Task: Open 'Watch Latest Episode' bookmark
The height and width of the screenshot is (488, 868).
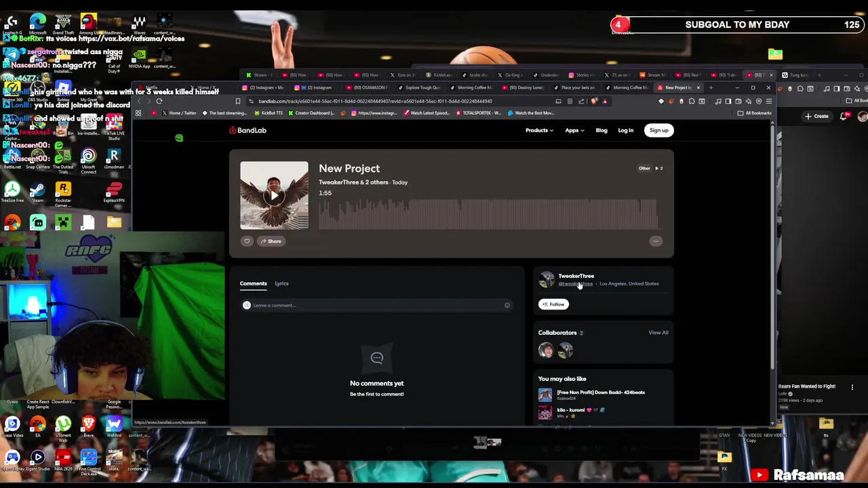Action: pyautogui.click(x=429, y=113)
